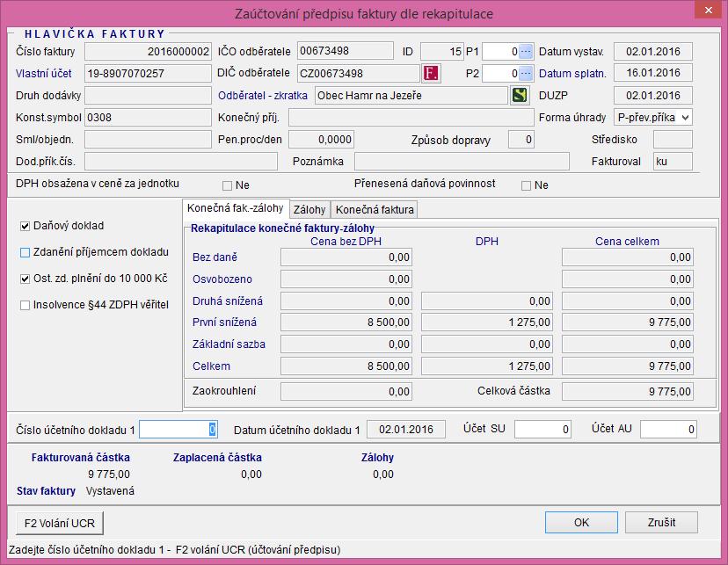728x565 pixels.
Task: Cancel with the Zrušit button
Action: coord(661,523)
